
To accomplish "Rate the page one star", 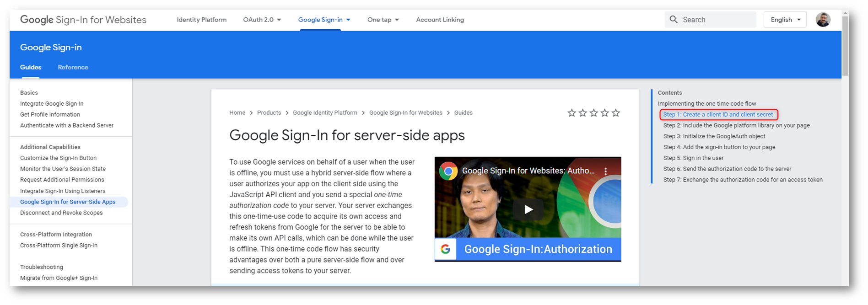I will click(x=571, y=113).
